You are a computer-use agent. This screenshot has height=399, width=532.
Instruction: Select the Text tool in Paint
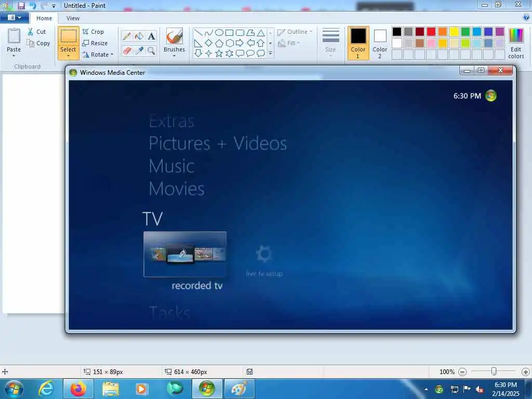[x=151, y=36]
